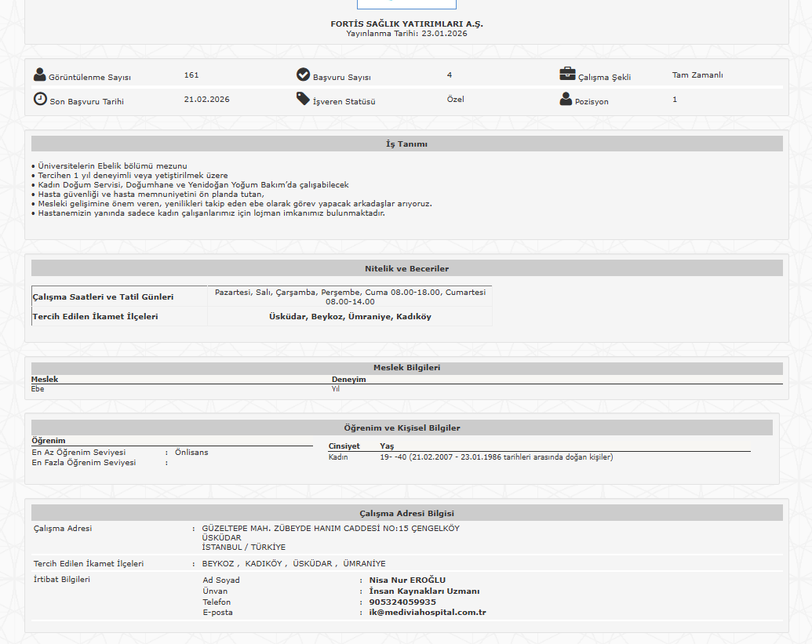The image size is (812, 644).
Task: Click the Meslek Bilgileri section header
Action: click(406, 367)
